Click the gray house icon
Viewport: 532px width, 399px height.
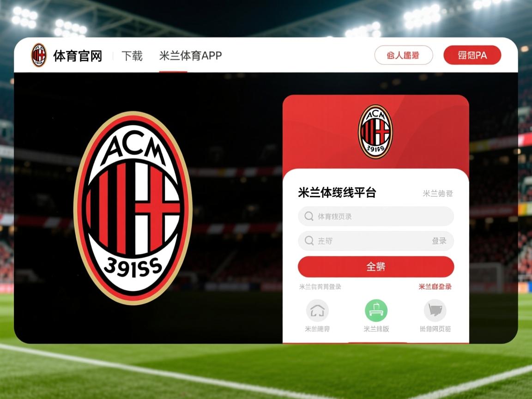317,310
